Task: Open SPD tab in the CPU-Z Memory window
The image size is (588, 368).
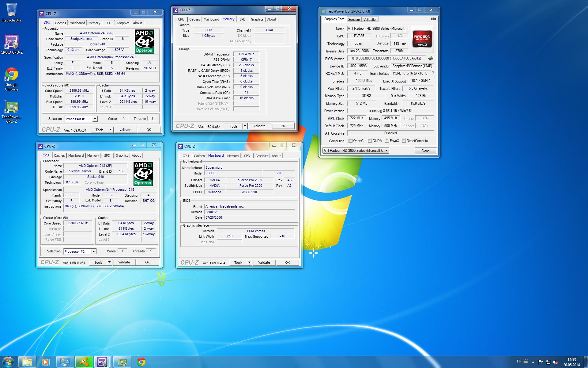Action: (242, 19)
